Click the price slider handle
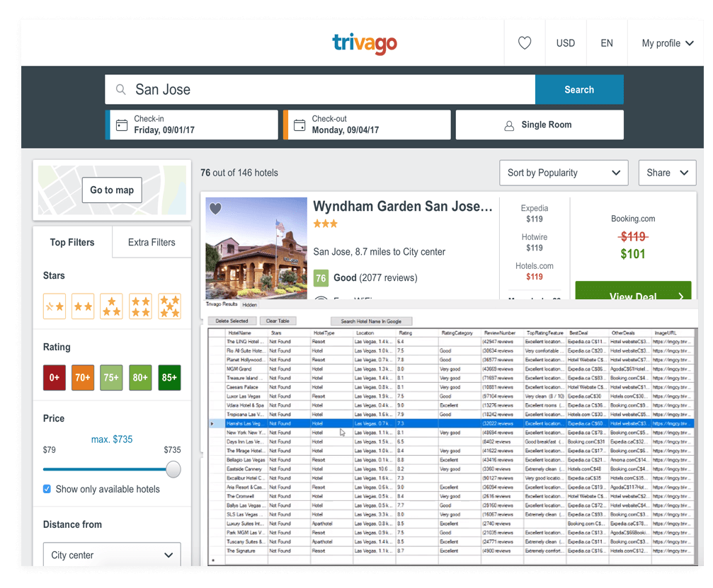 [x=173, y=469]
